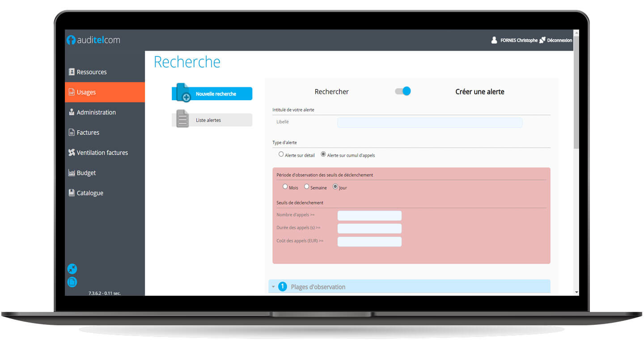Click the FORNES Christophe user link

point(518,40)
